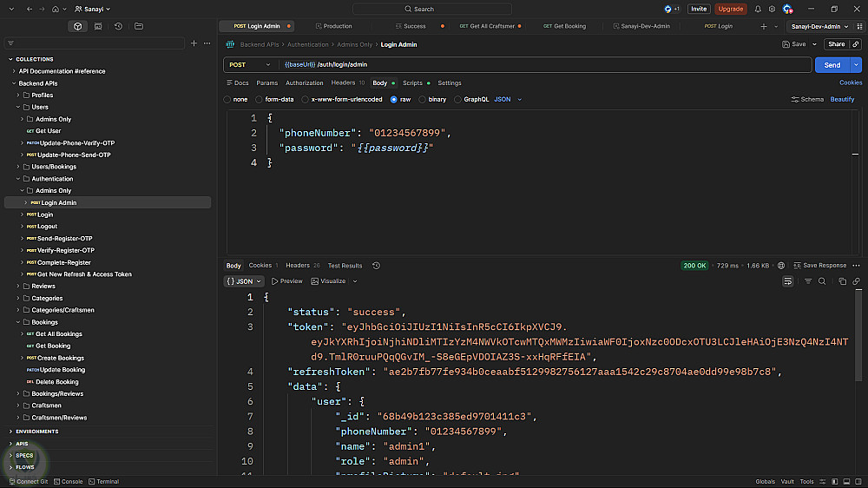The width and height of the screenshot is (868, 488).
Task: Click the plus icon to create a new collection
Action: click(x=194, y=43)
